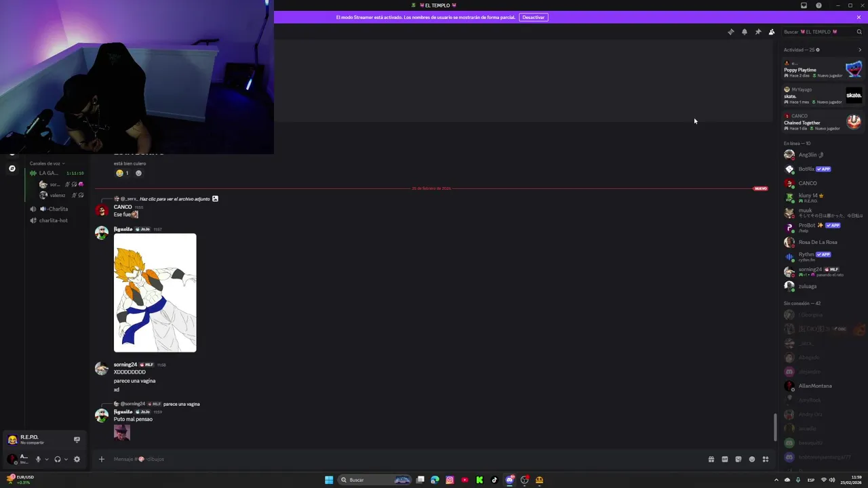Join the charlita-hot voice channel
Image resolution: width=868 pixels, height=488 pixels.
tap(57, 220)
